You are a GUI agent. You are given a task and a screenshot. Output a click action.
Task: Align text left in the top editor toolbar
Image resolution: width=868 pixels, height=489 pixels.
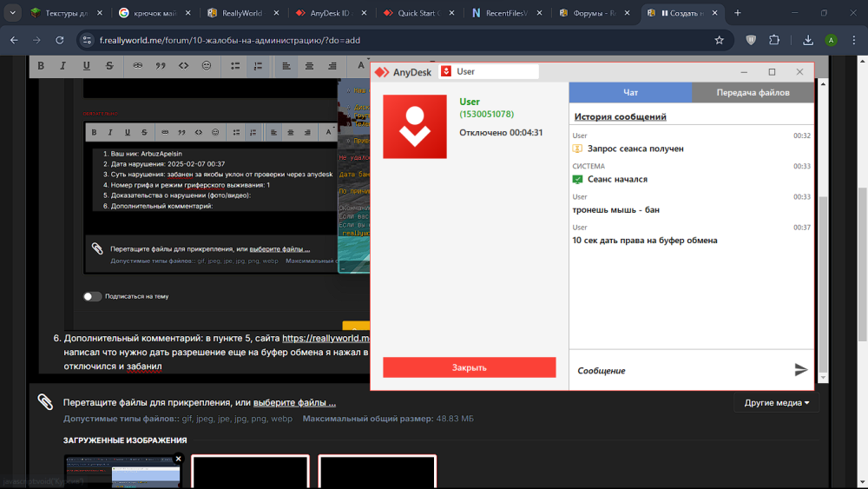pos(286,66)
